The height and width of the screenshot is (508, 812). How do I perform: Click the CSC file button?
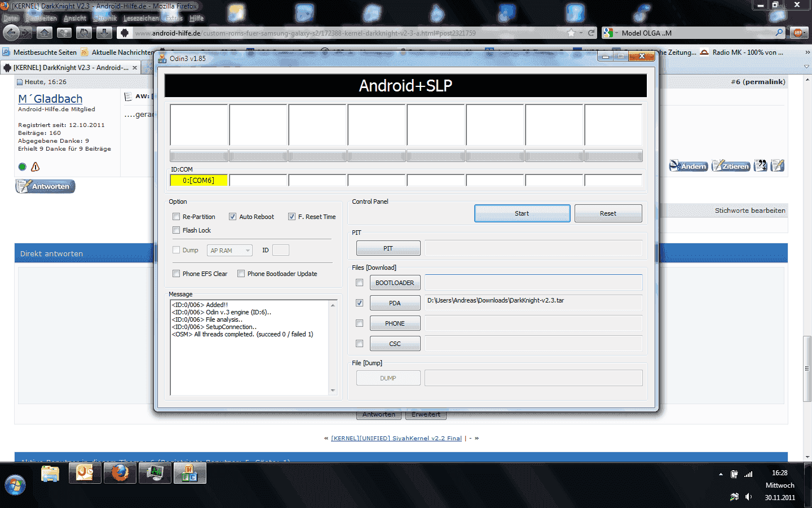395,344
